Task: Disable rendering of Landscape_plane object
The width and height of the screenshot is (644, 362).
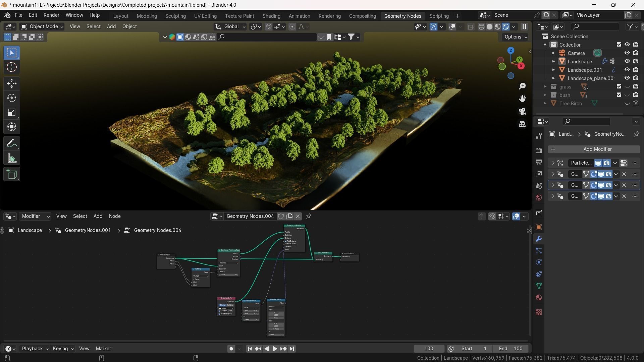Action: 636,78
